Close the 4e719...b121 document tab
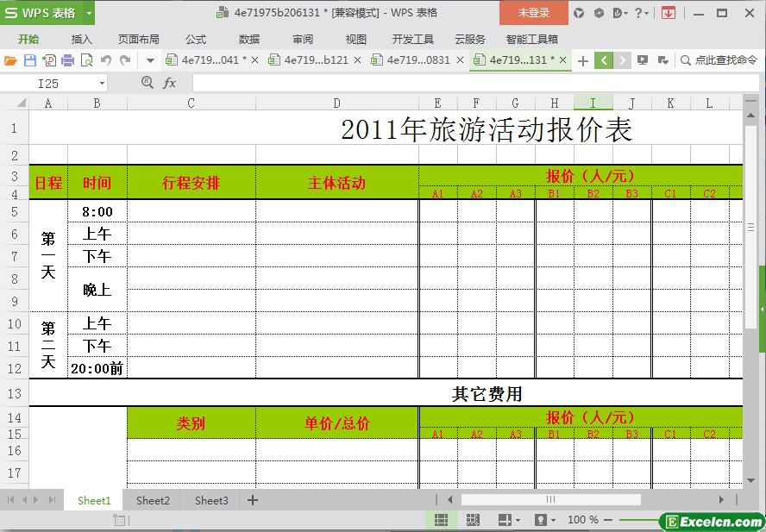 pyautogui.click(x=357, y=60)
